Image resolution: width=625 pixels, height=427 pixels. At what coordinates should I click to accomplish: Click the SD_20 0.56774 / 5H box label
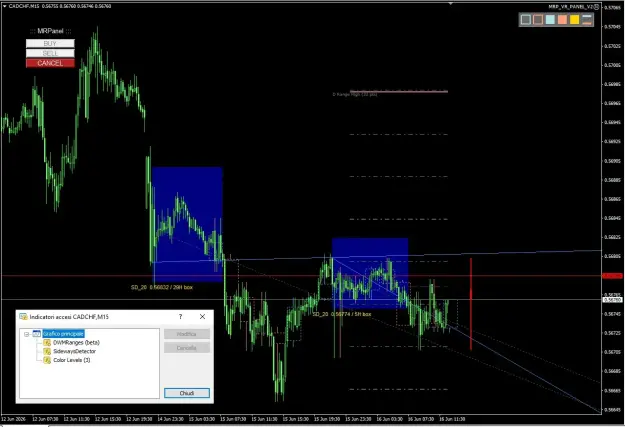pyautogui.click(x=342, y=314)
